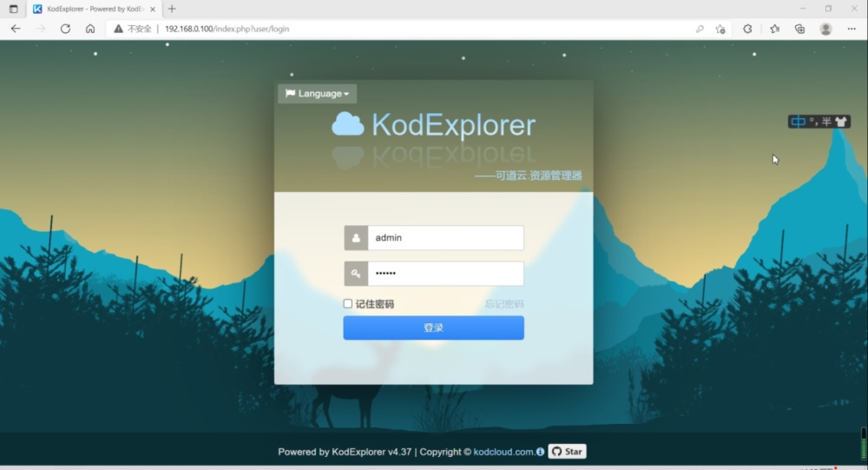Go to the browser home page
The width and height of the screenshot is (868, 470).
coord(90,29)
